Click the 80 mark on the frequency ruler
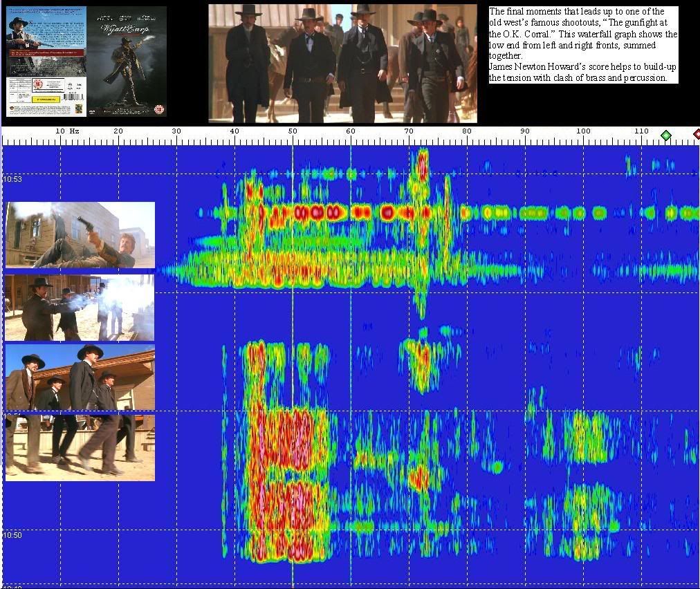This screenshot has height=589, width=700. (x=467, y=131)
